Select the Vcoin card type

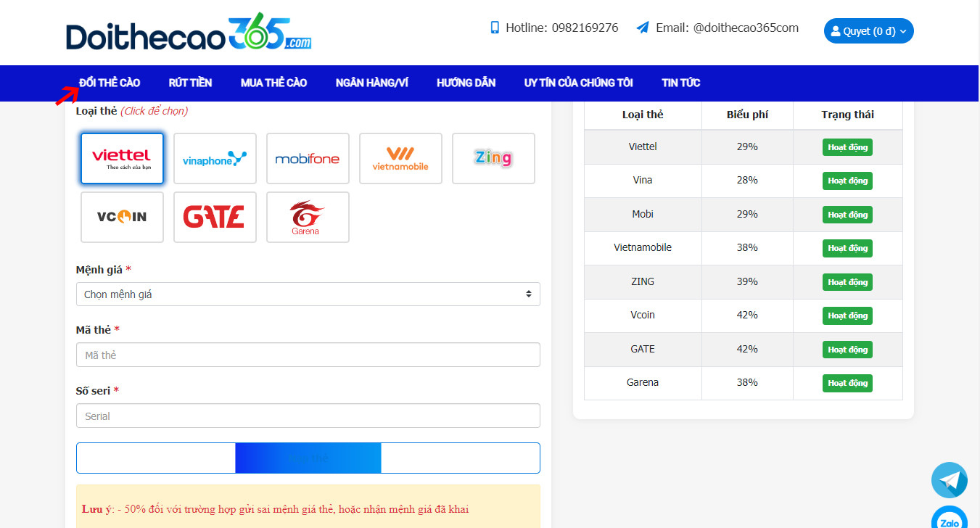tap(122, 217)
